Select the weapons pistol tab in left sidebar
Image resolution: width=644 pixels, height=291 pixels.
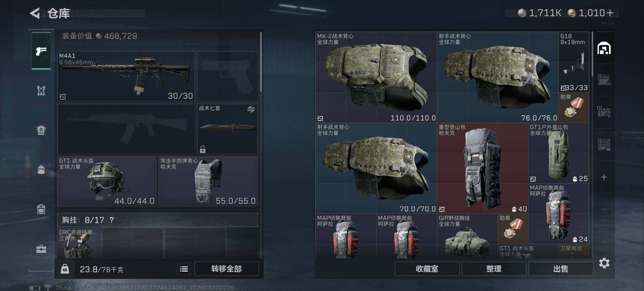41,51
